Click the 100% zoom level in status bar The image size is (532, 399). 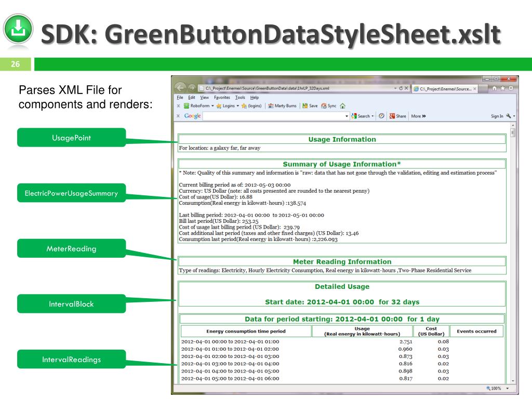496,388
